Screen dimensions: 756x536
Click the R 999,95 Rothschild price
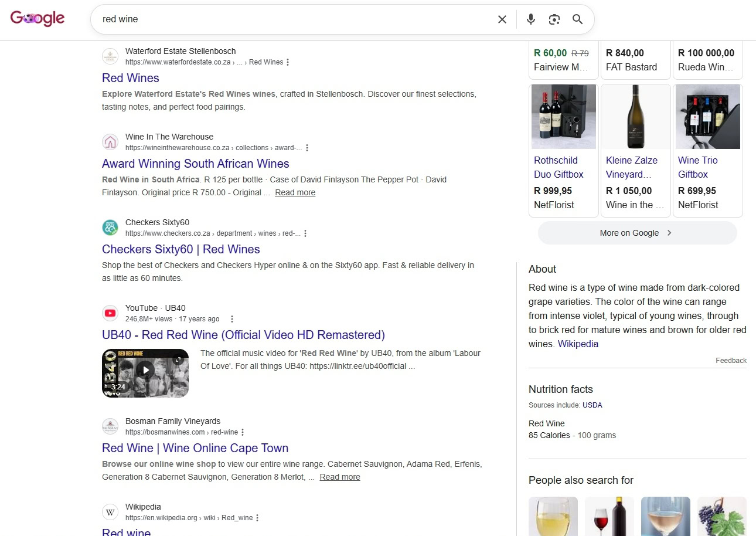click(x=553, y=191)
